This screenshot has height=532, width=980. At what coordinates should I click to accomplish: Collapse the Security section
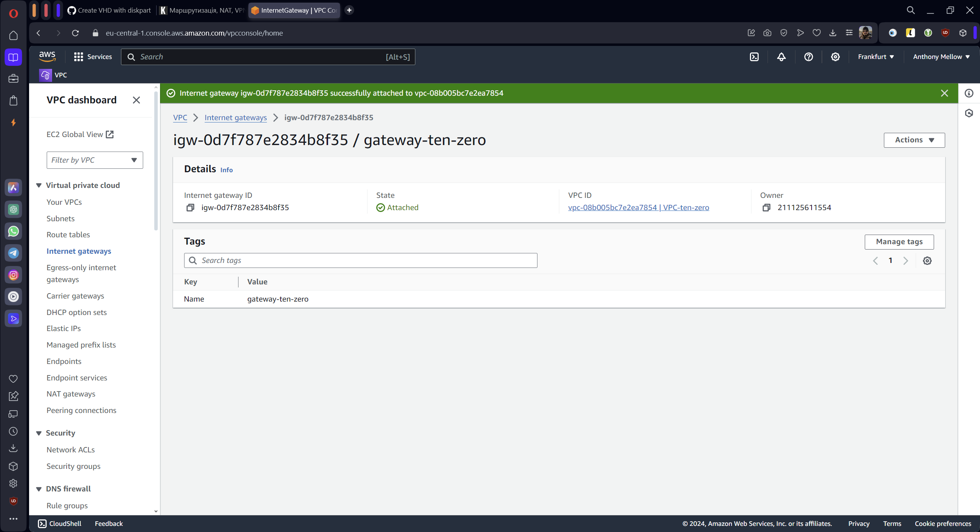point(39,433)
